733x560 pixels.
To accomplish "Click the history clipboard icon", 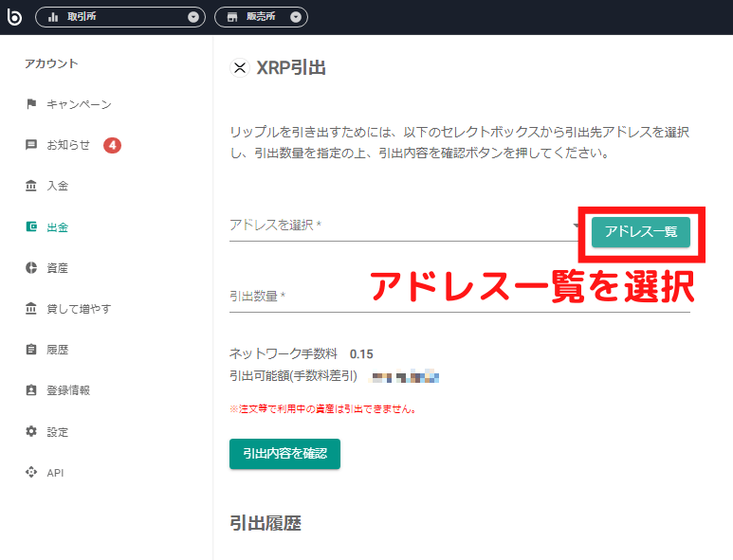I will pos(31,350).
